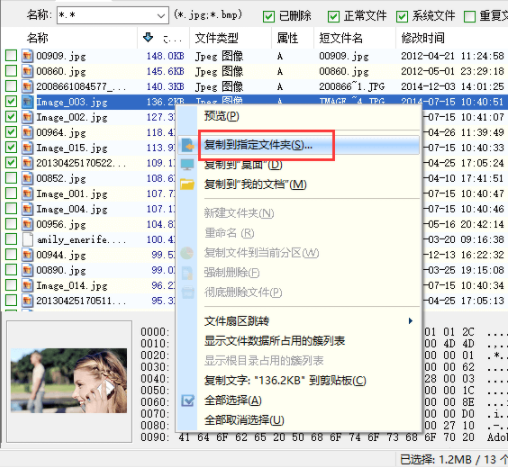Click the sort arrow icon in size column
This screenshot has height=467, width=511.
click(x=148, y=38)
